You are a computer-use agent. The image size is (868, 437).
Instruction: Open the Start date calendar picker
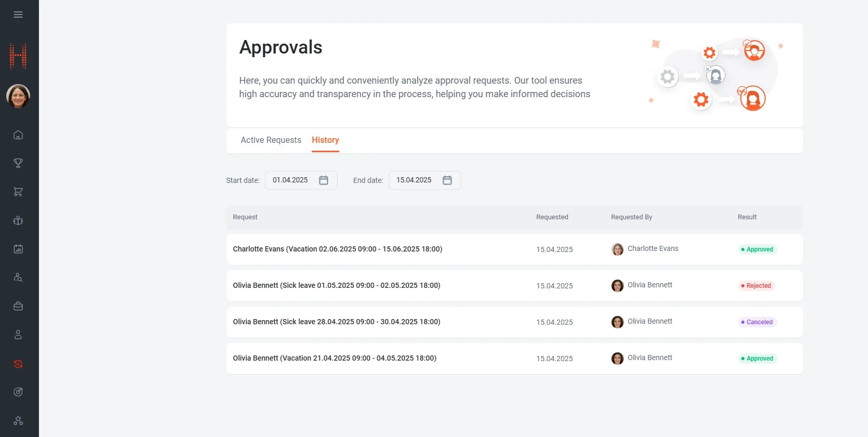tap(324, 180)
